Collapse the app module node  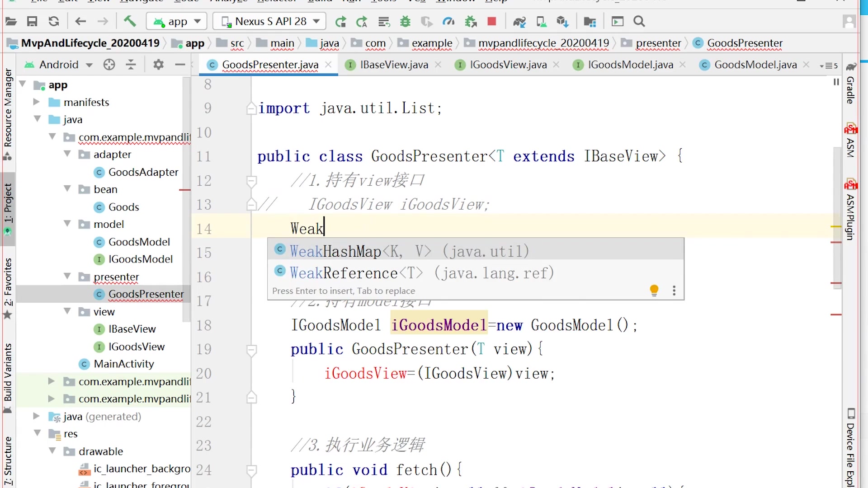(23, 84)
